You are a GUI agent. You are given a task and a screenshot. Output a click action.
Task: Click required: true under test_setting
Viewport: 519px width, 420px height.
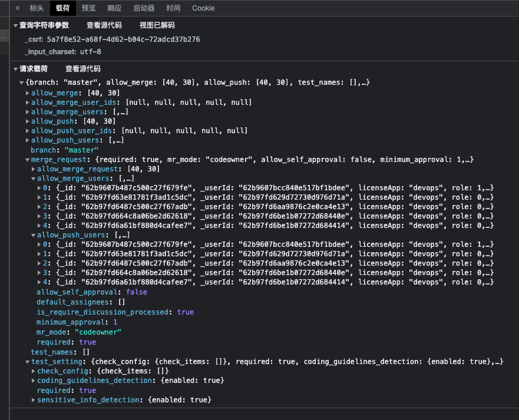coord(66,391)
